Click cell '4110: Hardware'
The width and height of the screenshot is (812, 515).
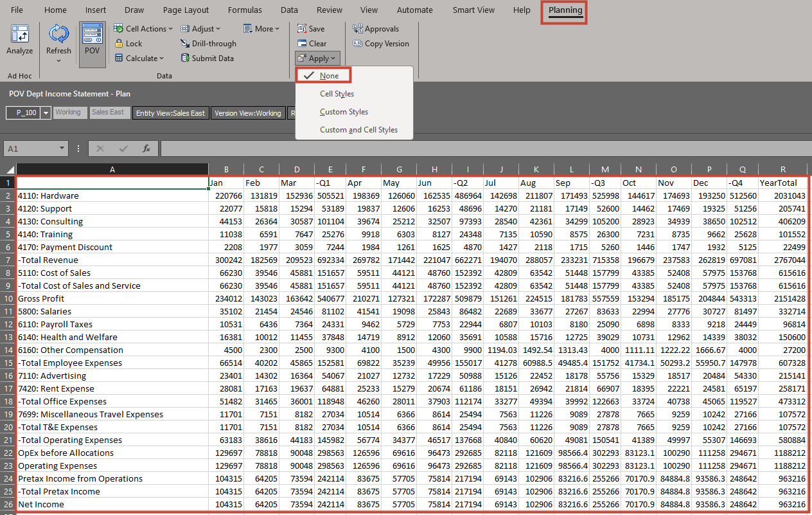112,195
